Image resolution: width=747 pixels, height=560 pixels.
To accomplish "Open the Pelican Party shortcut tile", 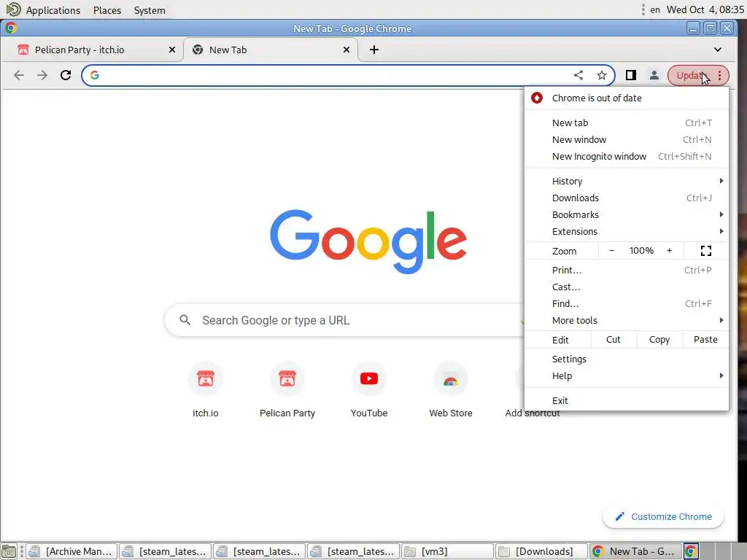I will (x=287, y=389).
